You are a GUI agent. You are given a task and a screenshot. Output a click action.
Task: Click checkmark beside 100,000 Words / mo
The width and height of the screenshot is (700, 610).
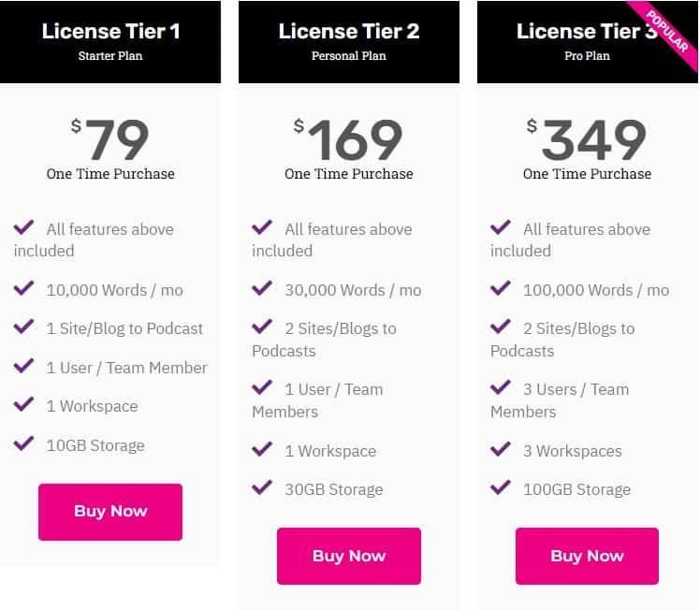[x=501, y=289]
